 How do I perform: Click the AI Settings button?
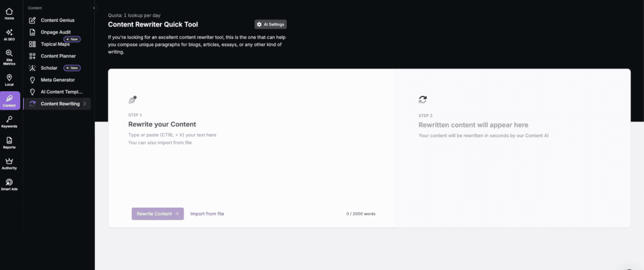[x=270, y=25]
